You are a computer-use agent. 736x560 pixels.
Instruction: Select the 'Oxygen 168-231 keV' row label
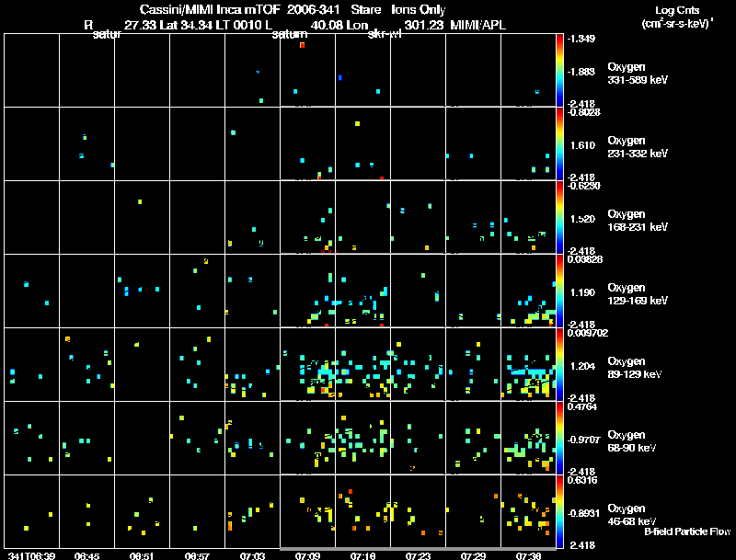pyautogui.click(x=638, y=221)
